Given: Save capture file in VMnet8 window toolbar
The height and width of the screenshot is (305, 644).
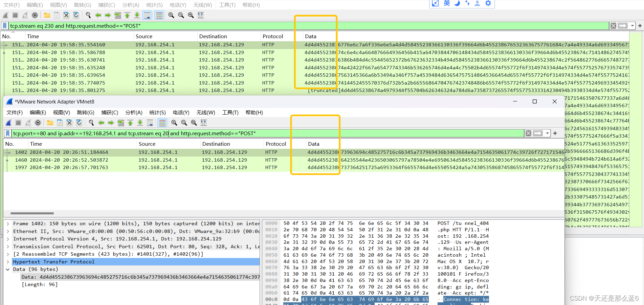Looking at the screenshot, I should pyautogui.click(x=60, y=123).
